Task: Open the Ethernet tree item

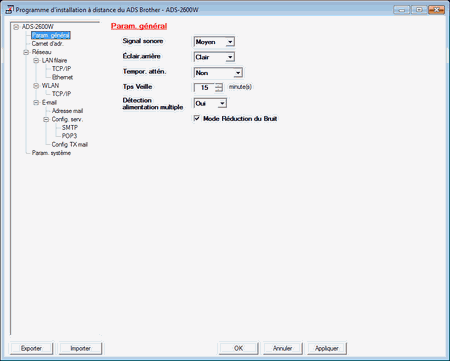Action: tap(62, 77)
